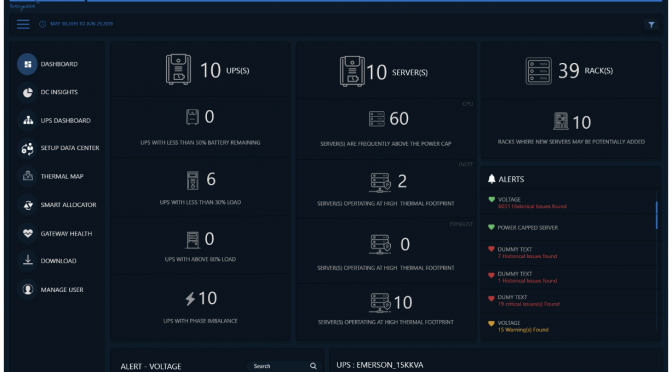
Task: Click icon for UPS with less than 30% load
Action: [193, 180]
